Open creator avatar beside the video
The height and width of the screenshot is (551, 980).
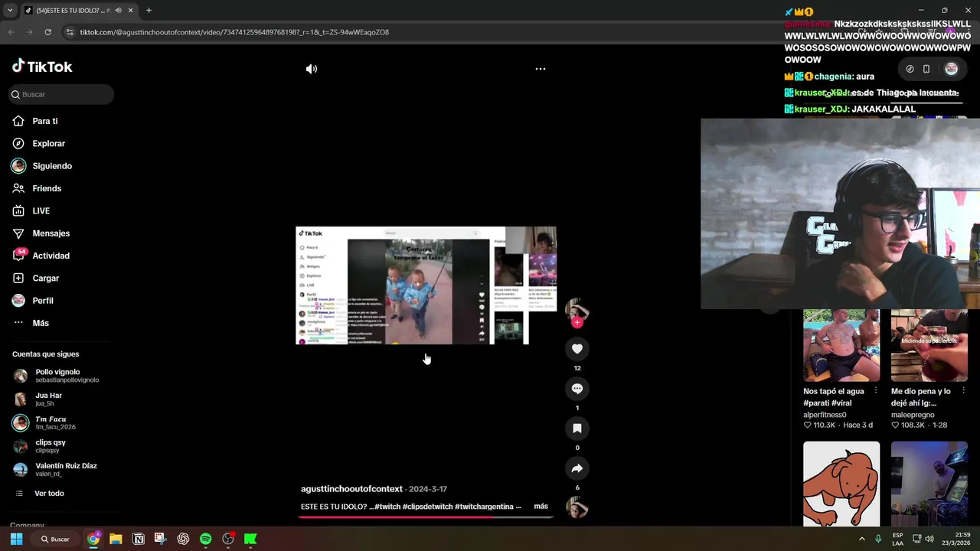(577, 309)
